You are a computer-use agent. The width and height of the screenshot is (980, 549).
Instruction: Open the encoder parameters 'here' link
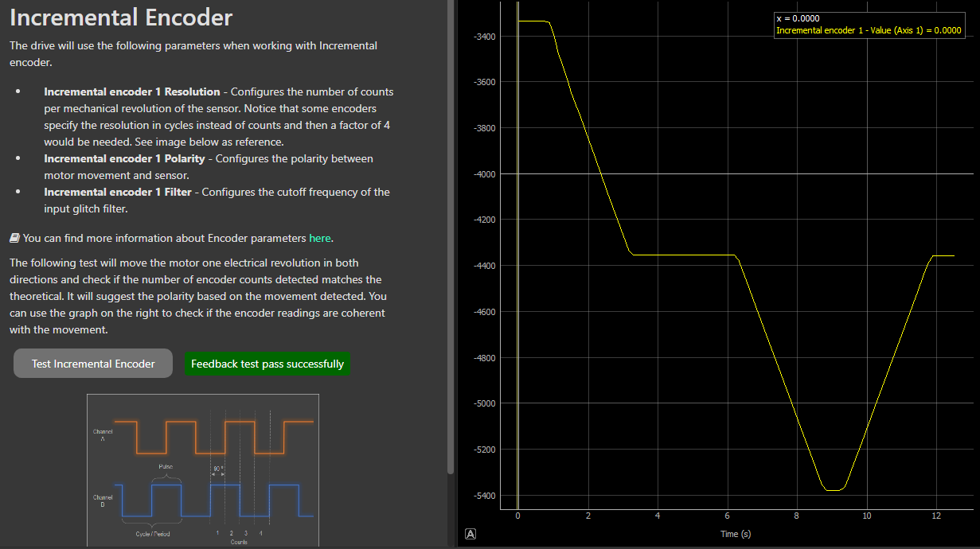[320, 238]
